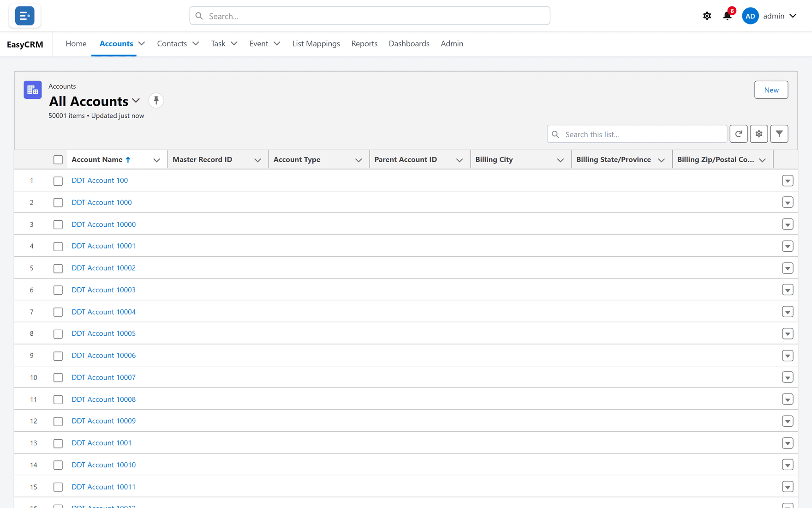Refresh the accounts list
812x508 pixels.
coord(738,134)
